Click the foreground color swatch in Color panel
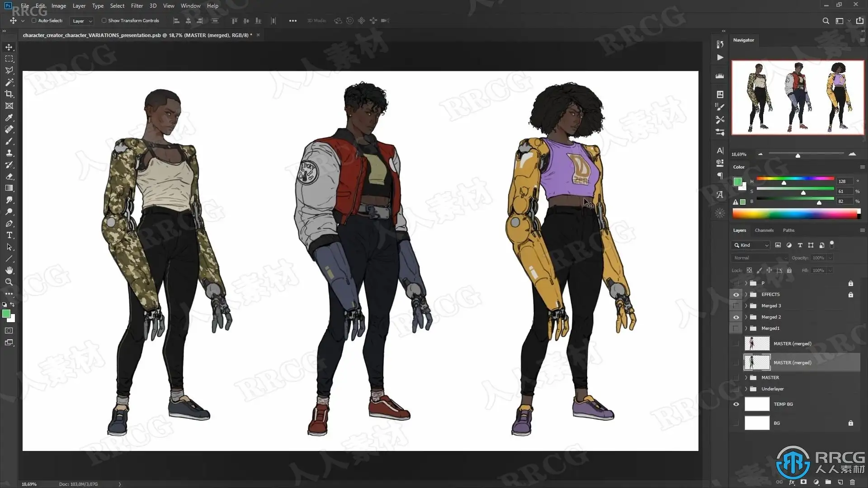 click(x=737, y=182)
